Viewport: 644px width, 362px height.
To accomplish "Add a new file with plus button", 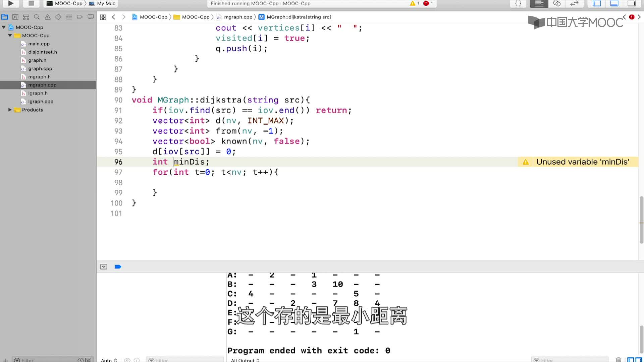I will [5, 360].
